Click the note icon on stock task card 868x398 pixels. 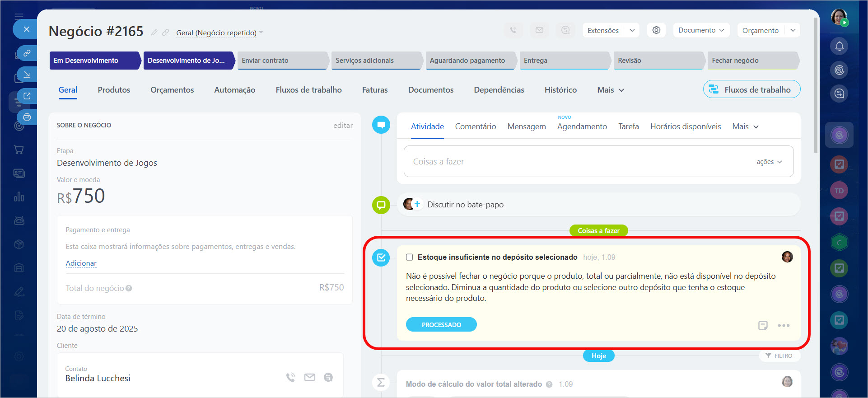[763, 325]
